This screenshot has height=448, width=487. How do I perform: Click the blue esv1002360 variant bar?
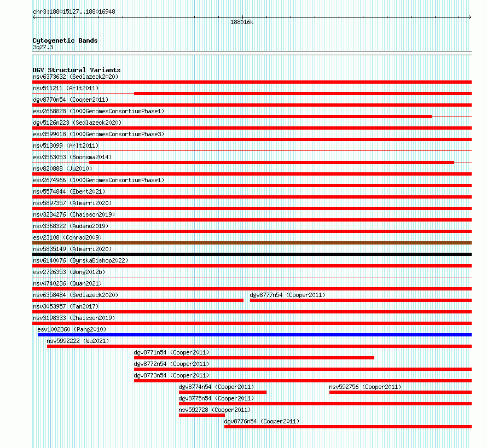click(254, 335)
